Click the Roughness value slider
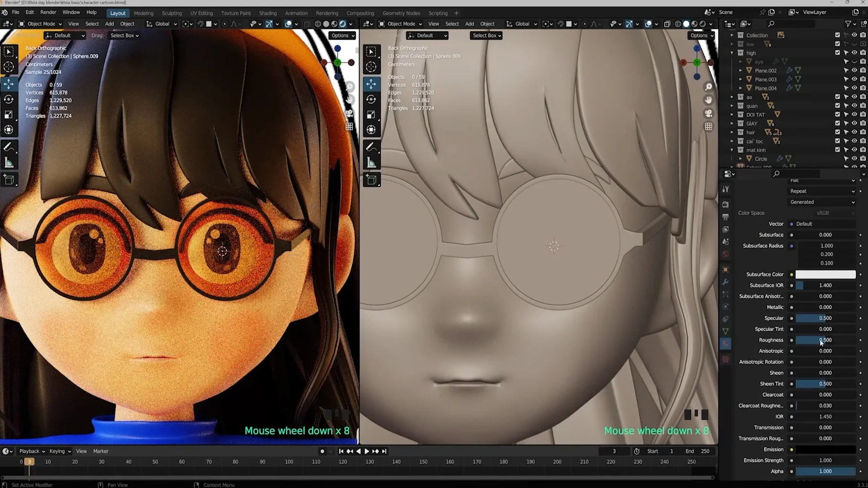The height and width of the screenshot is (488, 868). (x=825, y=340)
